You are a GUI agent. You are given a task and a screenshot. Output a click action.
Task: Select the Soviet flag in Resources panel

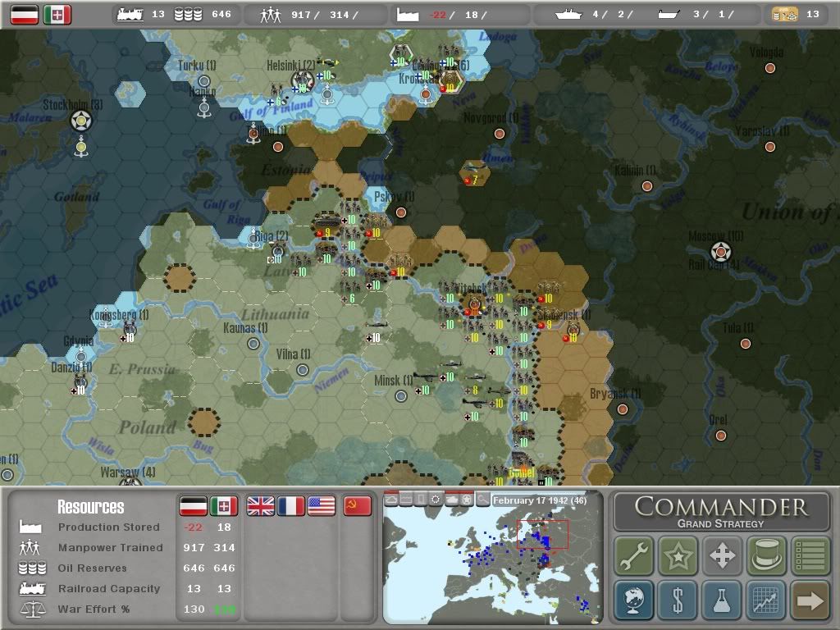[x=358, y=505]
